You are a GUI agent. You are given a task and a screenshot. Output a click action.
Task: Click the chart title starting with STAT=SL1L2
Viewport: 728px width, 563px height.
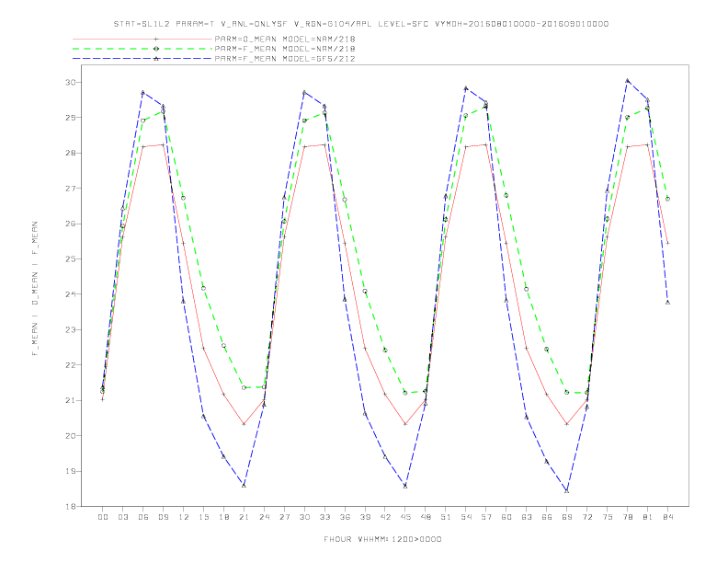coord(360,24)
